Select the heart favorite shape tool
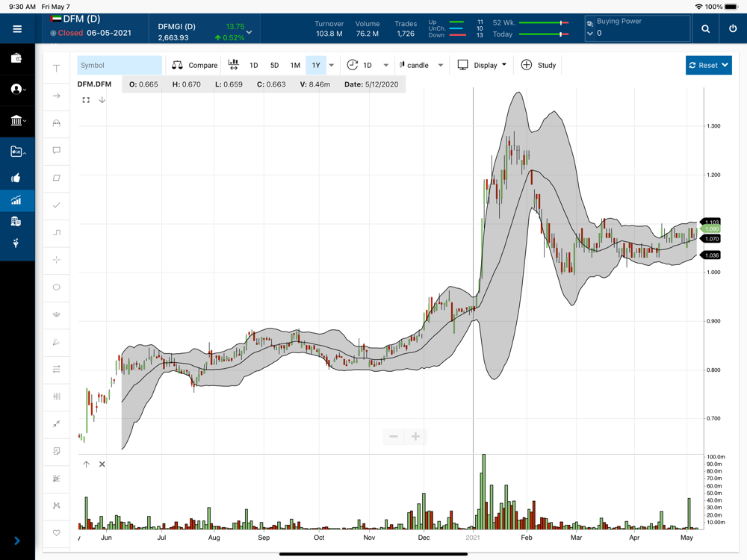Viewport: 747px width, 560px height. tap(57, 533)
